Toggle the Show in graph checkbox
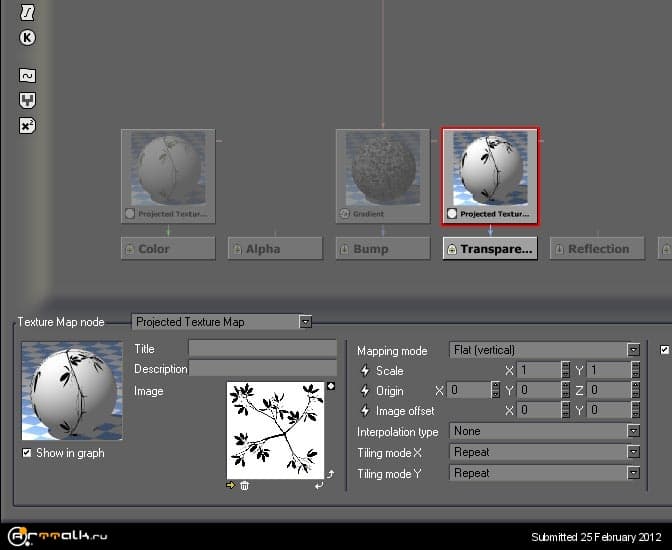Image resolution: width=672 pixels, height=550 pixels. (x=27, y=453)
